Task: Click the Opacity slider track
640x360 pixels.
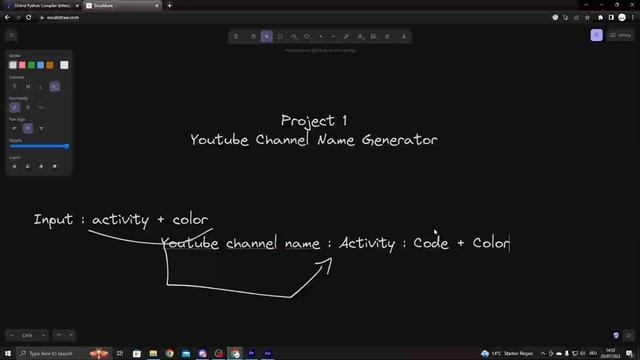Action: click(x=39, y=146)
